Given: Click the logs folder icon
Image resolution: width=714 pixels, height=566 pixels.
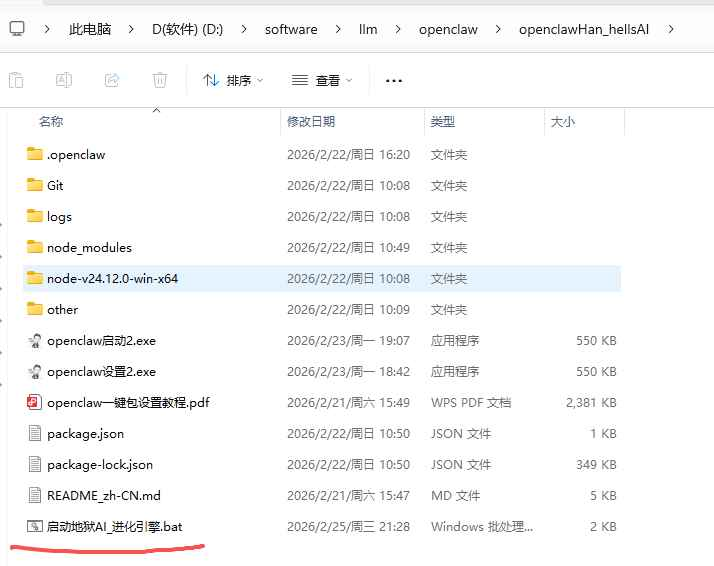Looking at the screenshot, I should click(x=35, y=216).
